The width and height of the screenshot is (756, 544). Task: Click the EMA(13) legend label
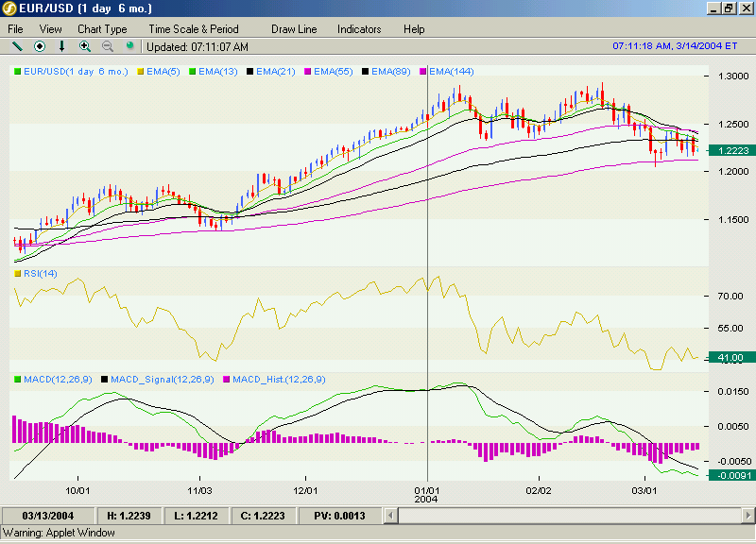click(x=218, y=72)
